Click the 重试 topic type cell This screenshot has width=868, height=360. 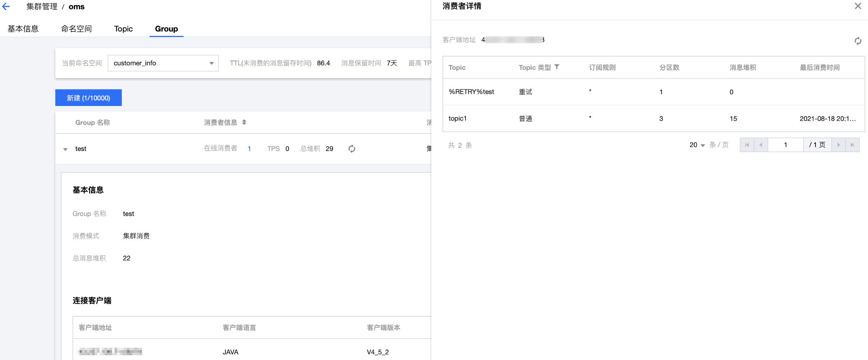525,92
